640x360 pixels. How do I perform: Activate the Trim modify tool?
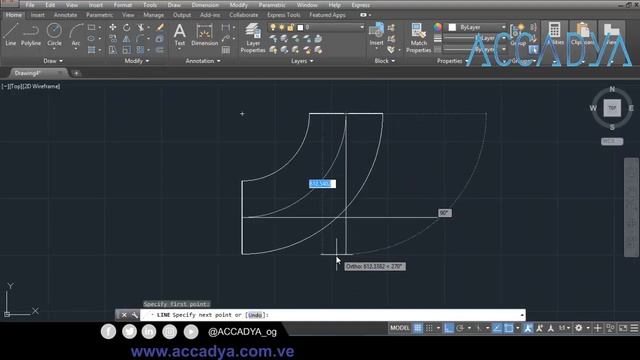(x=140, y=27)
